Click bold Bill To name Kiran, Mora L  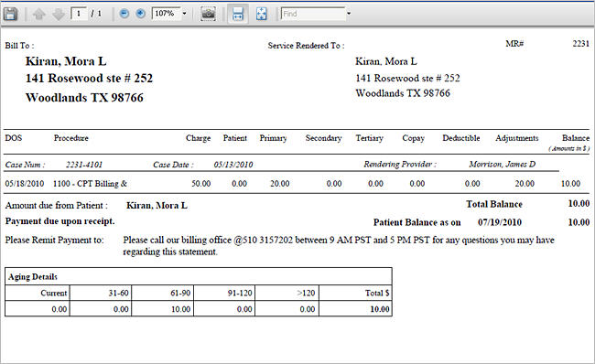(66, 61)
